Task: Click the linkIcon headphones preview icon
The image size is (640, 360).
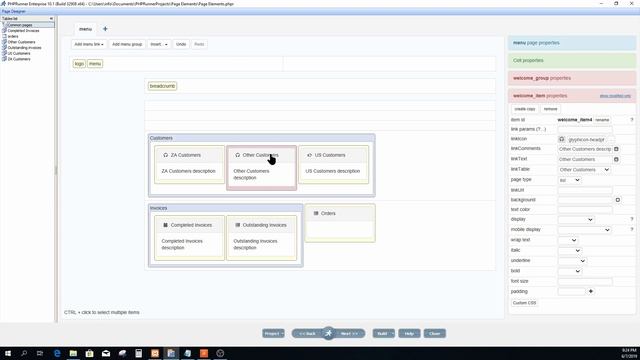Action: pyautogui.click(x=562, y=139)
